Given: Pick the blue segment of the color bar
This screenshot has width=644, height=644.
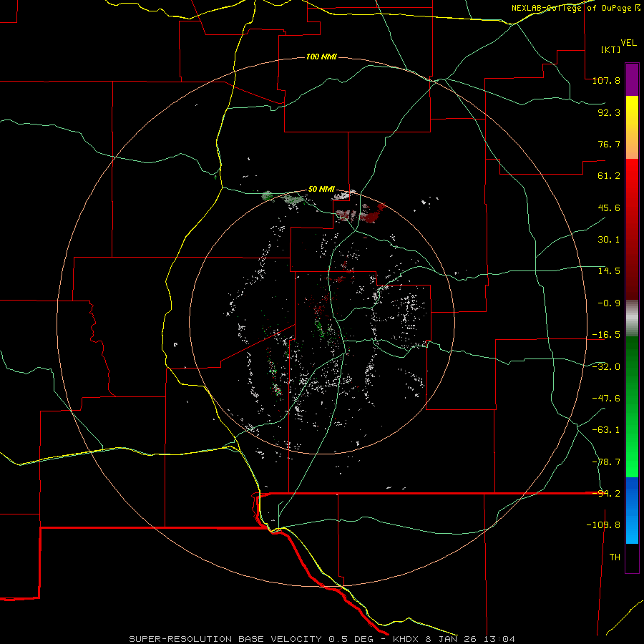Looking at the screenshot, I should point(632,510).
